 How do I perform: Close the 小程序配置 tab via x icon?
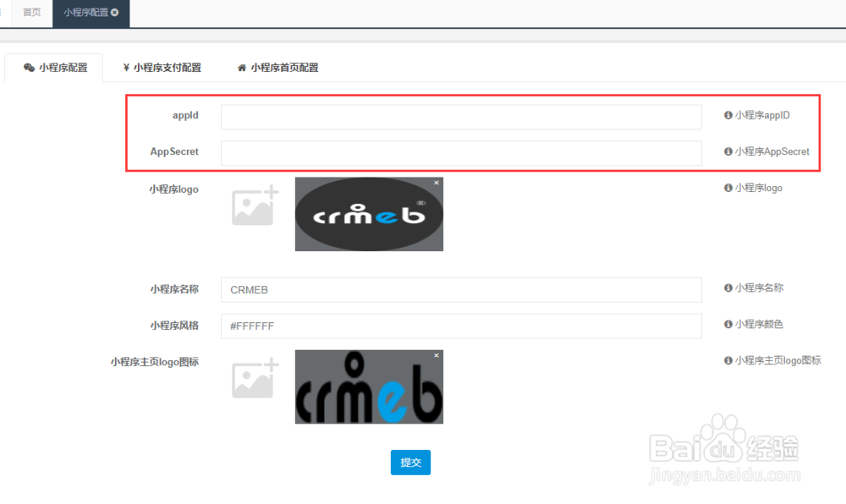[114, 13]
